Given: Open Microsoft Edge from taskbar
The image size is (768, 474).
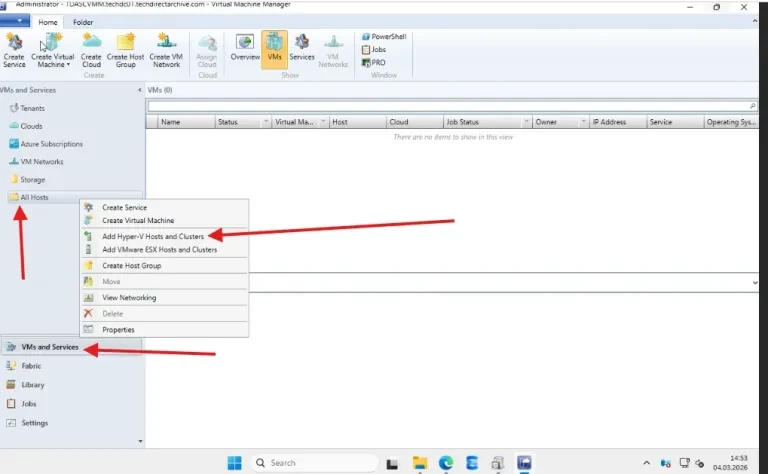Looking at the screenshot, I should [446, 463].
